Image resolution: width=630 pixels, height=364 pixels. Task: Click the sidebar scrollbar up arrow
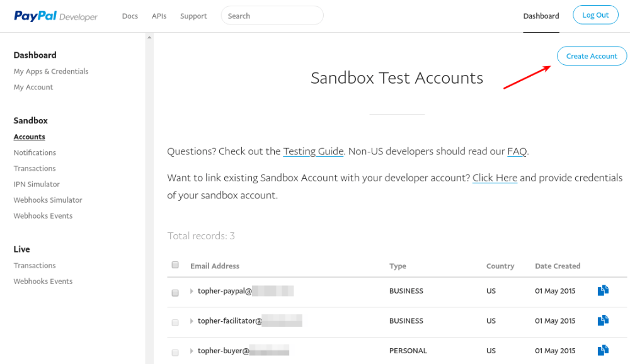coord(149,37)
